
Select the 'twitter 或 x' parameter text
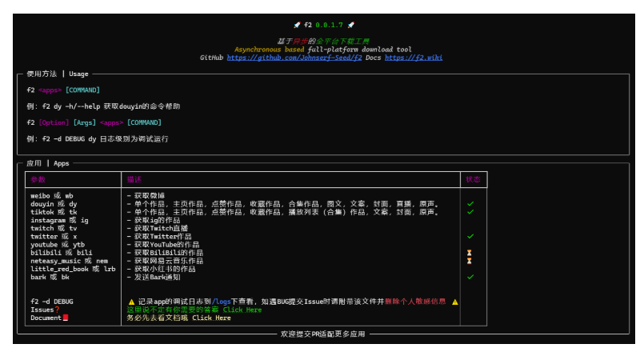(x=54, y=237)
